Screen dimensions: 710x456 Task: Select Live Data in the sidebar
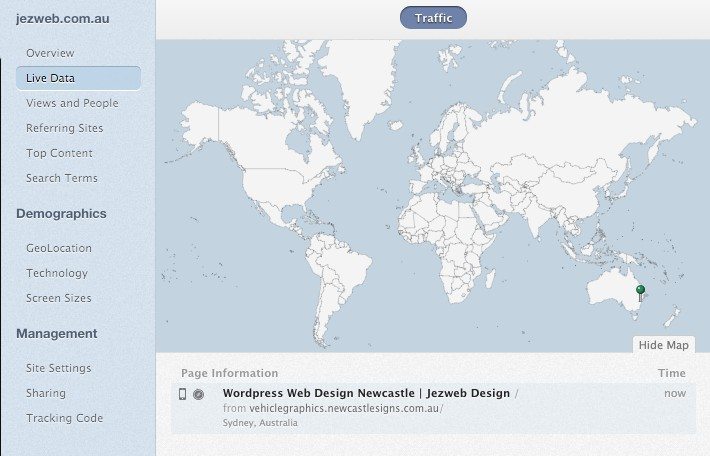coord(51,78)
